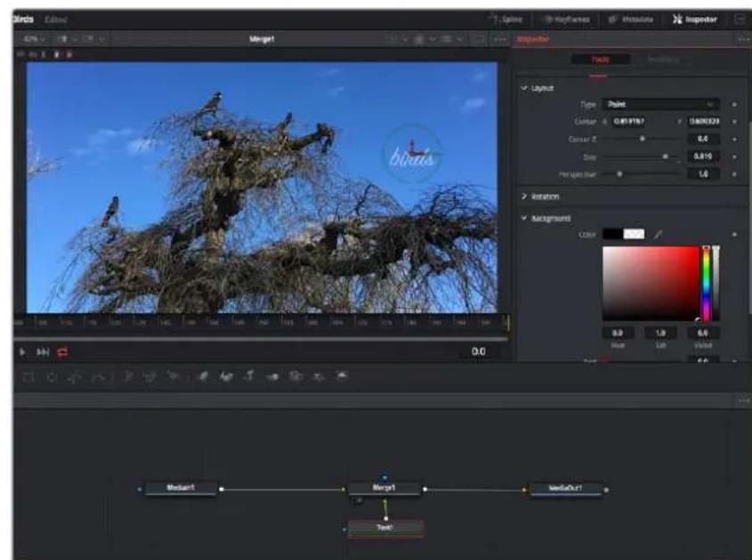
Task: Click the Size value field 0.819
Action: click(704, 157)
